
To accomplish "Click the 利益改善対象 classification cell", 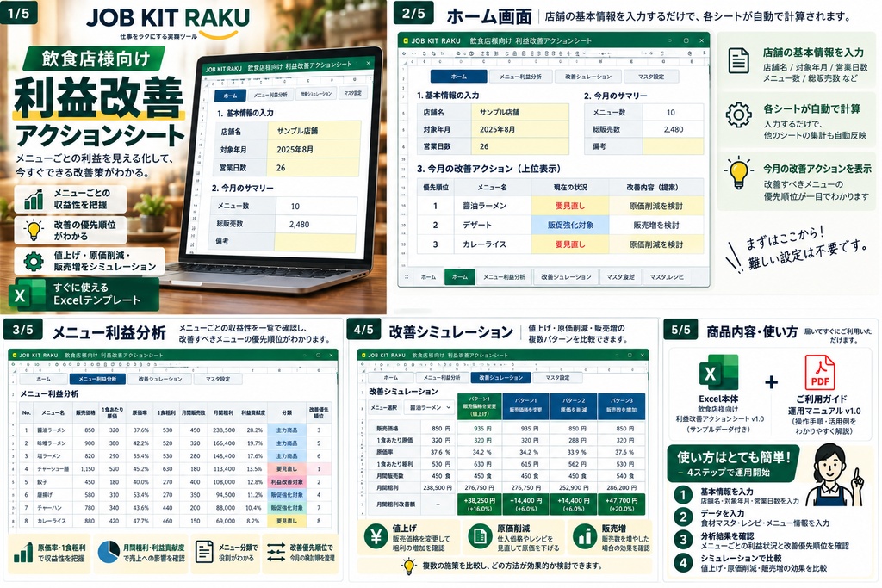I will (x=287, y=482).
